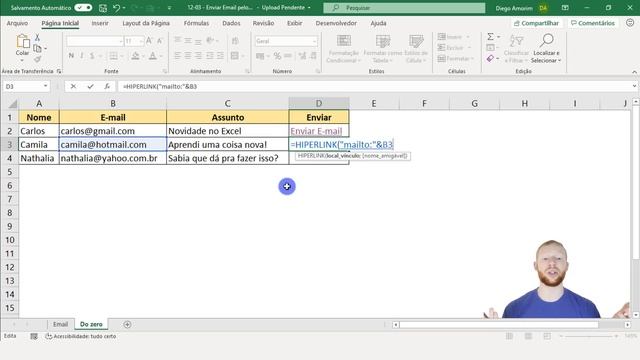Click the eraser clear icon
This screenshot has height=360, width=640.
(490, 59)
